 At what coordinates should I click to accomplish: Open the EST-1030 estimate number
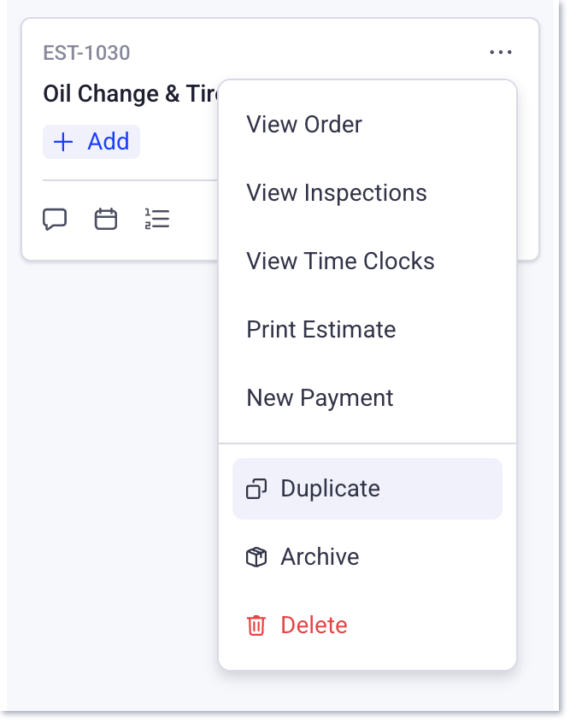tap(86, 53)
